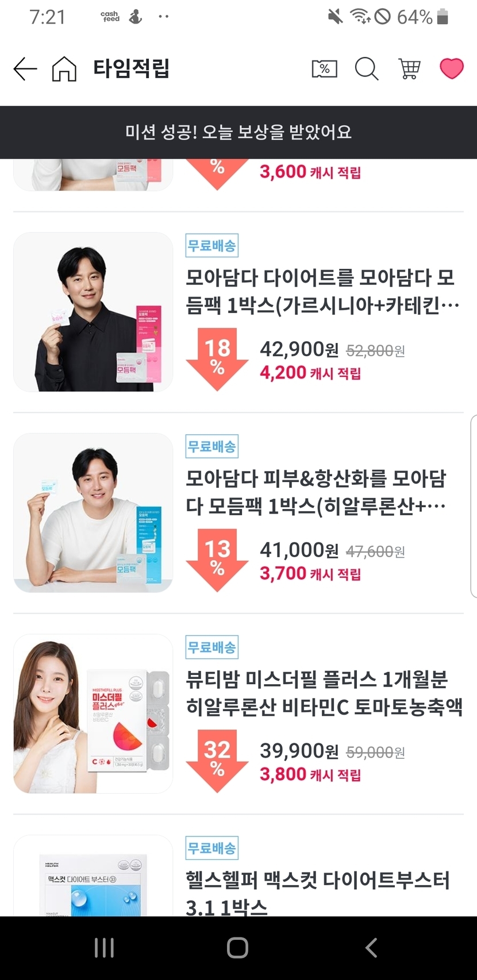Open 뷰티밤 미스더필 플러스 product title

[x=324, y=693]
